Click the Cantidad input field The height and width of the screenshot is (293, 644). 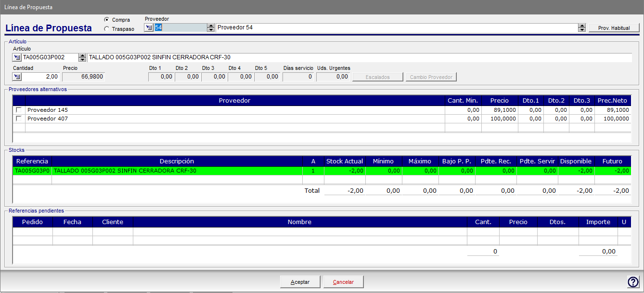pos(41,77)
